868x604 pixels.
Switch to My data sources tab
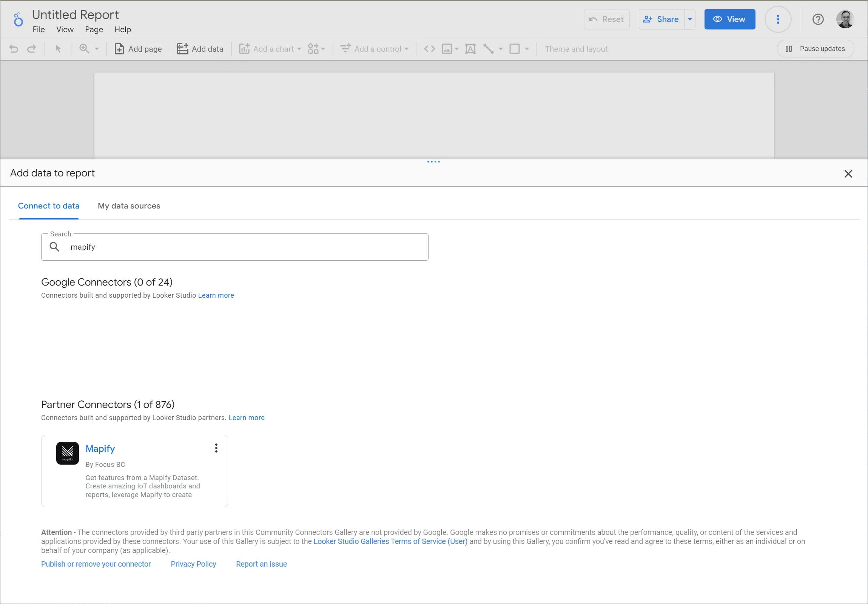click(129, 206)
